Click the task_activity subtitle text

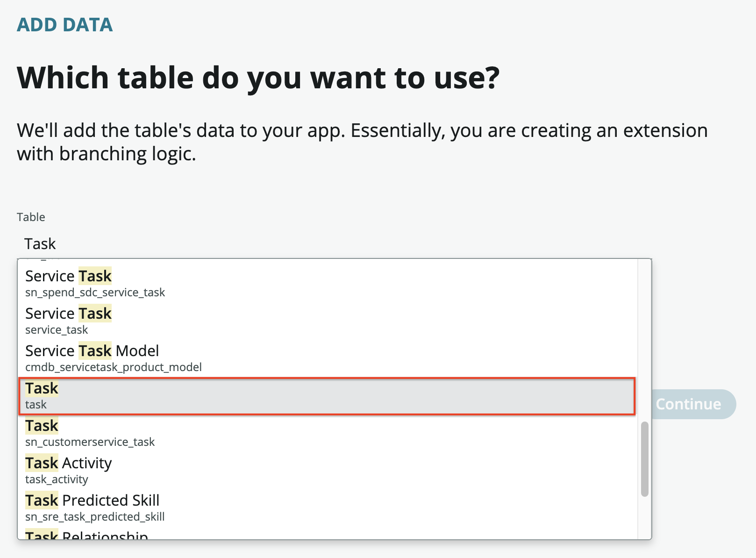click(x=57, y=479)
